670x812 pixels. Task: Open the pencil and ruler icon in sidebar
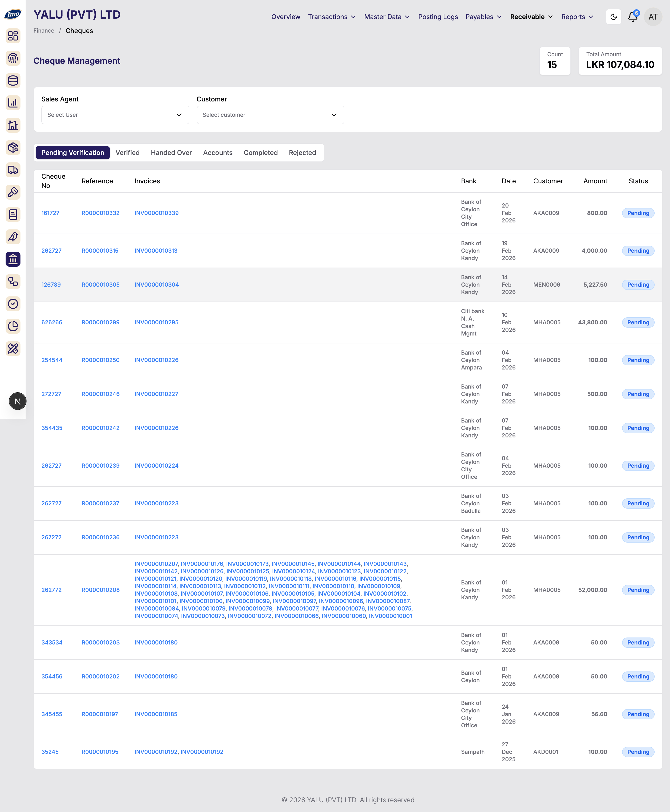[x=13, y=349]
